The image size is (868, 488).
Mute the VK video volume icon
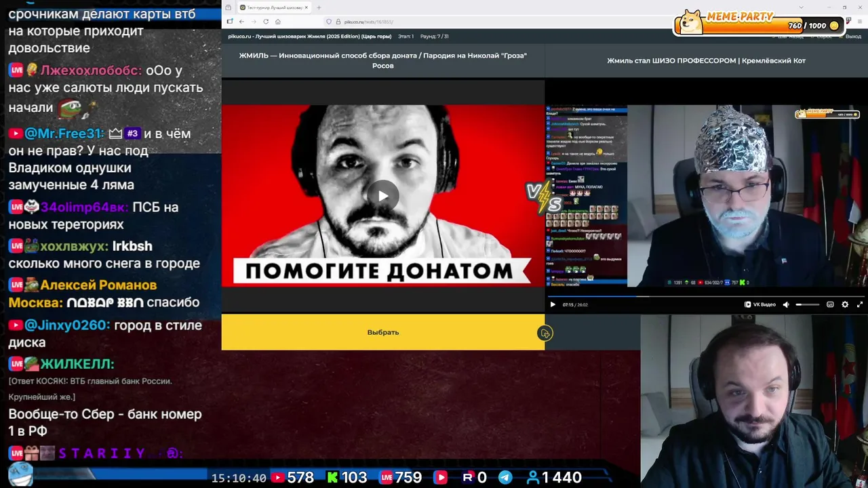786,304
